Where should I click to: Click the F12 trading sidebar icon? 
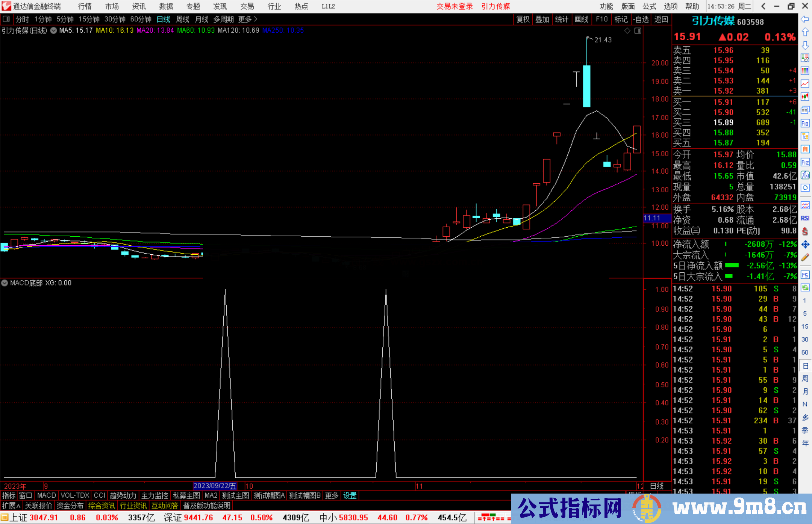tap(805, 162)
